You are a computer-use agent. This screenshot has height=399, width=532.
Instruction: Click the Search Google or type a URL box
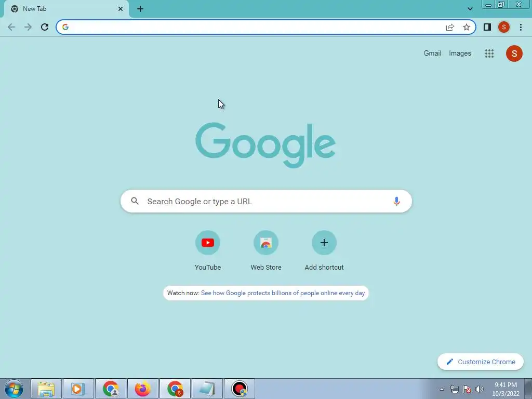click(266, 201)
